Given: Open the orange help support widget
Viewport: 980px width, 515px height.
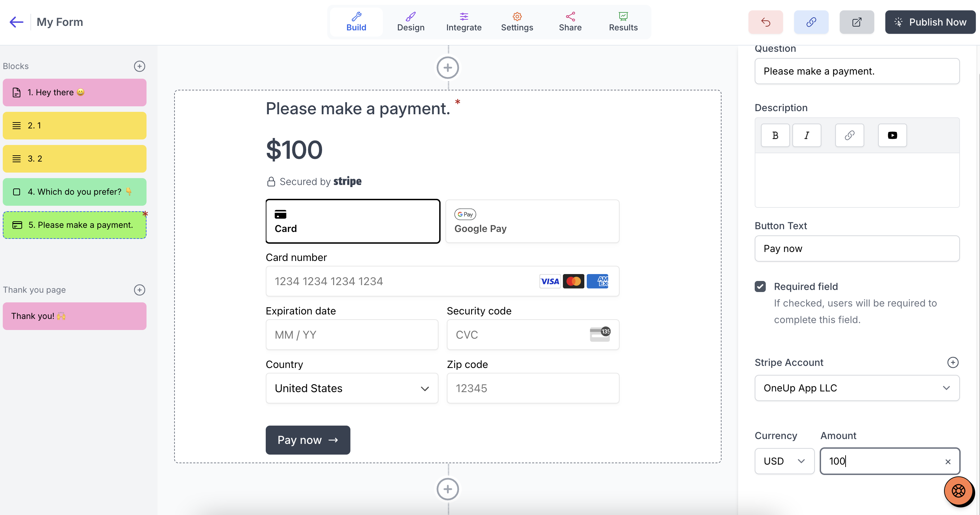Looking at the screenshot, I should pyautogui.click(x=959, y=491).
